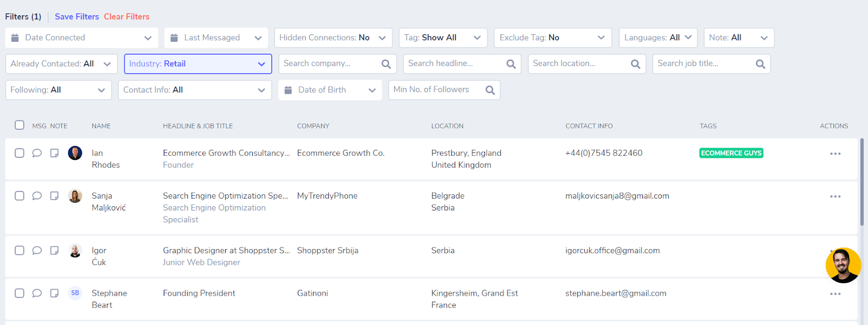
Task: Click message bubble icon for Igor Ćuk
Action: tap(37, 251)
